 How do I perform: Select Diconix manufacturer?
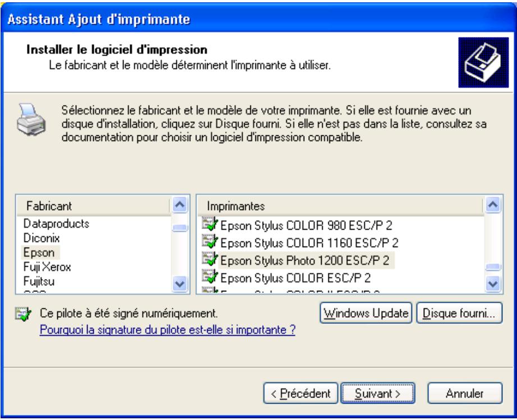tap(41, 238)
